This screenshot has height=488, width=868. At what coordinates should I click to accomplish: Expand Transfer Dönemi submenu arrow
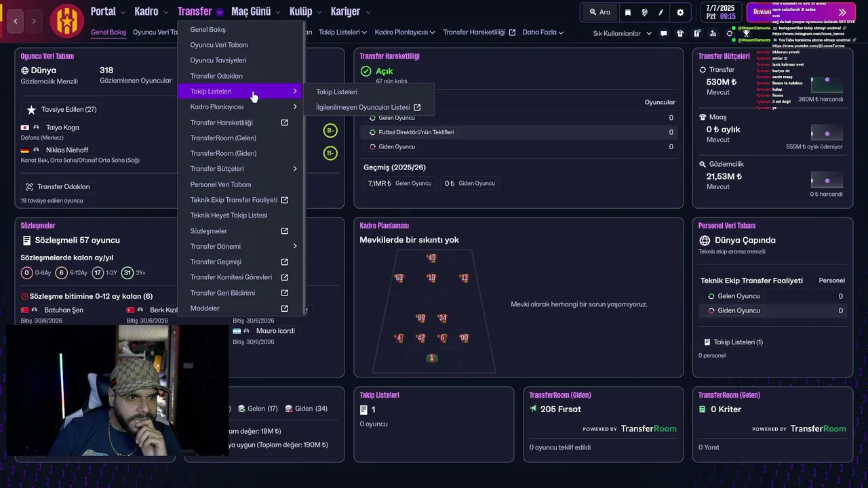click(295, 247)
